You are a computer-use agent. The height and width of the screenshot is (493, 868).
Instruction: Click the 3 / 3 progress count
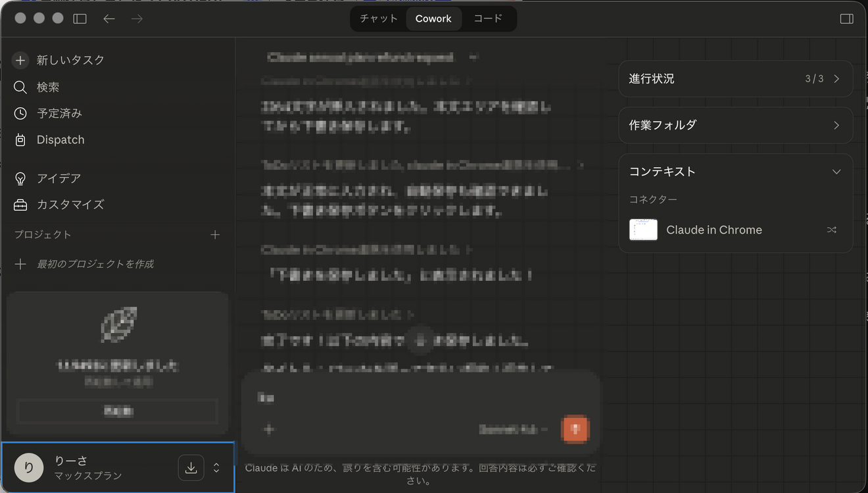pos(814,79)
